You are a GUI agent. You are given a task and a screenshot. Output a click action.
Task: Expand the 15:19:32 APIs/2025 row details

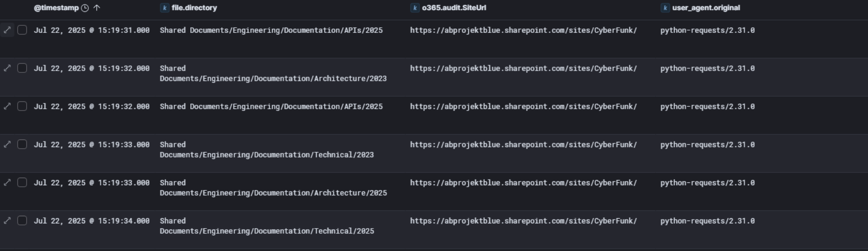point(7,106)
